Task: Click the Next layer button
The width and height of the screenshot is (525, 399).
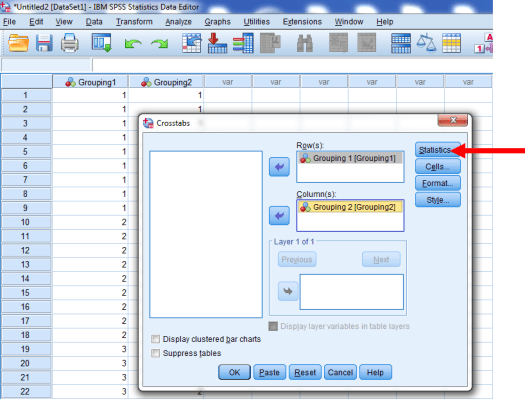Action: click(381, 259)
